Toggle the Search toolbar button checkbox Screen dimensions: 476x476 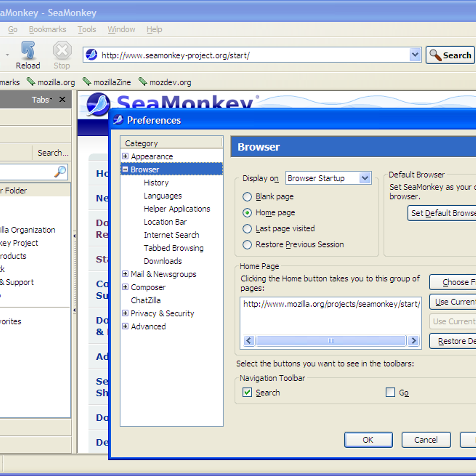[x=247, y=392]
